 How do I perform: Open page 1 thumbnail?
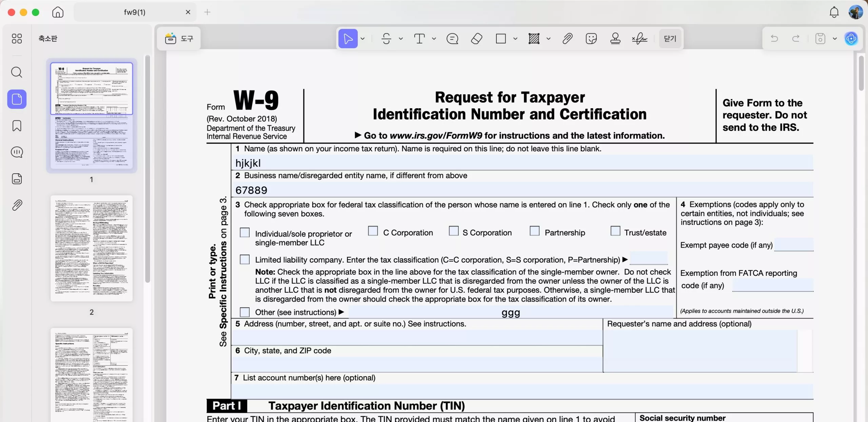pyautogui.click(x=92, y=116)
